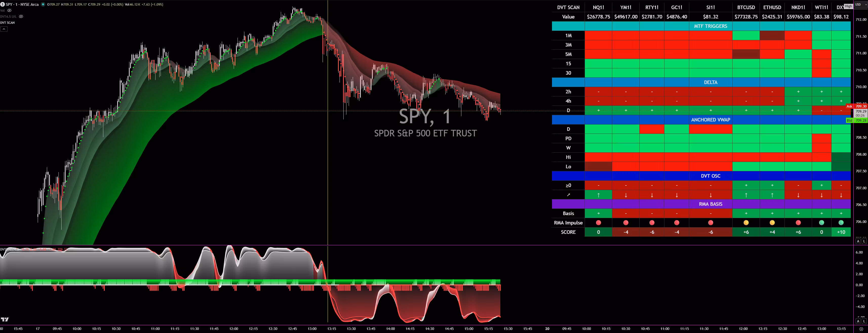Click the GC1! column header
The image size is (868, 333).
(677, 7)
